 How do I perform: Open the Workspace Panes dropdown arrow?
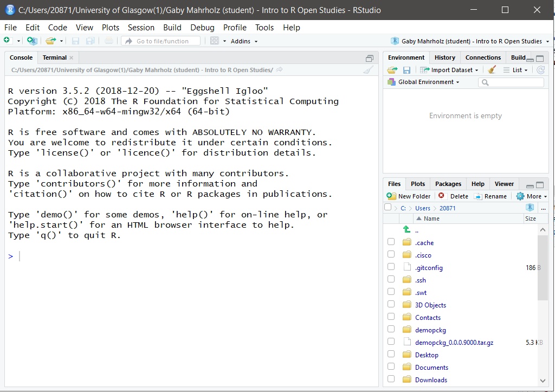pyautogui.click(x=224, y=41)
